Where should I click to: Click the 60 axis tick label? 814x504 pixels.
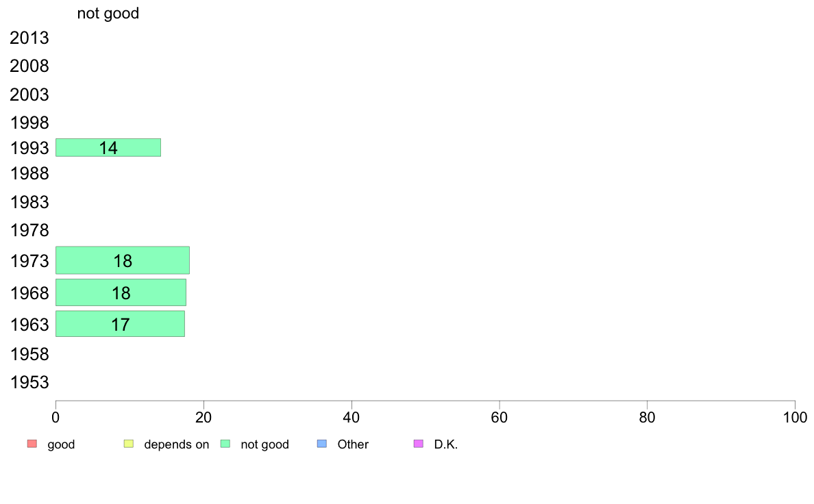[x=500, y=417]
